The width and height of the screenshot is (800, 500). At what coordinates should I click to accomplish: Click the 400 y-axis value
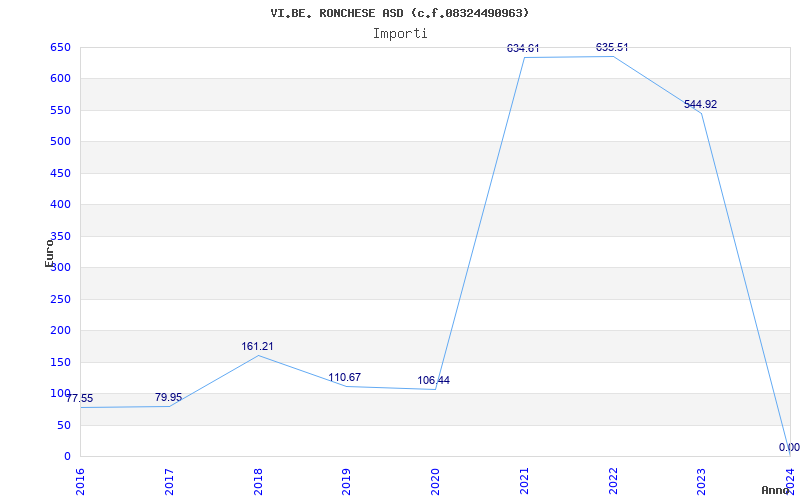coord(60,205)
